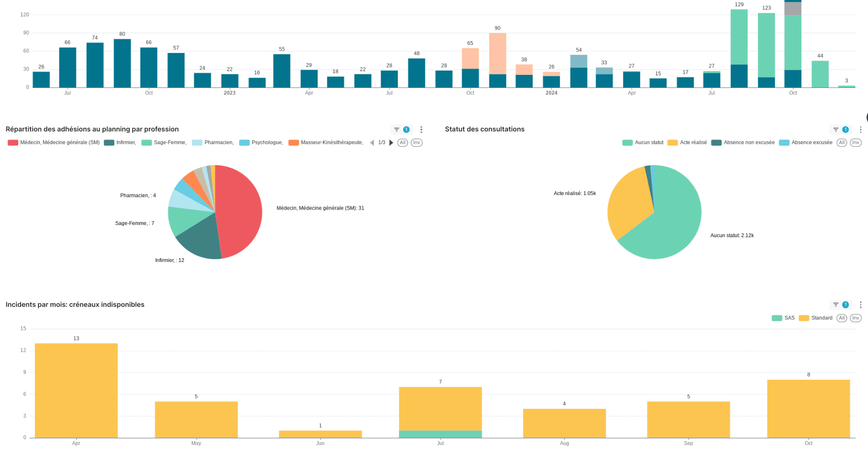The width and height of the screenshot is (868, 450).
Task: Click green bar labeled 44
Action: coord(820,74)
